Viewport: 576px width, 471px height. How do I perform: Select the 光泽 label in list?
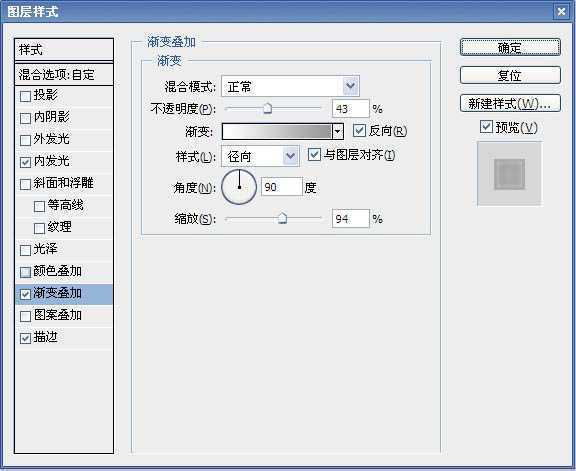tap(46, 249)
